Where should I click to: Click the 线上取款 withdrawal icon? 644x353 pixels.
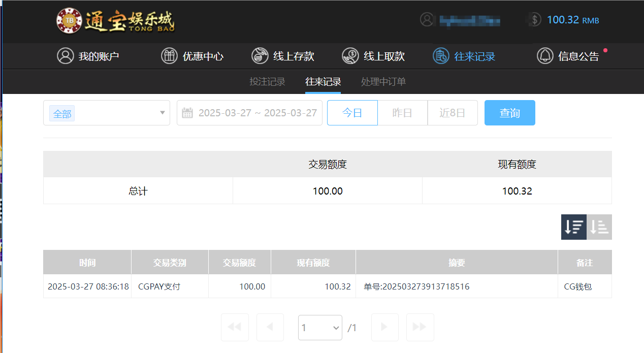pos(350,56)
